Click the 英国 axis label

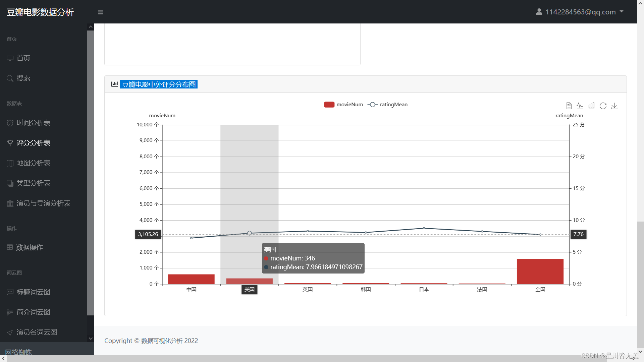(x=308, y=290)
